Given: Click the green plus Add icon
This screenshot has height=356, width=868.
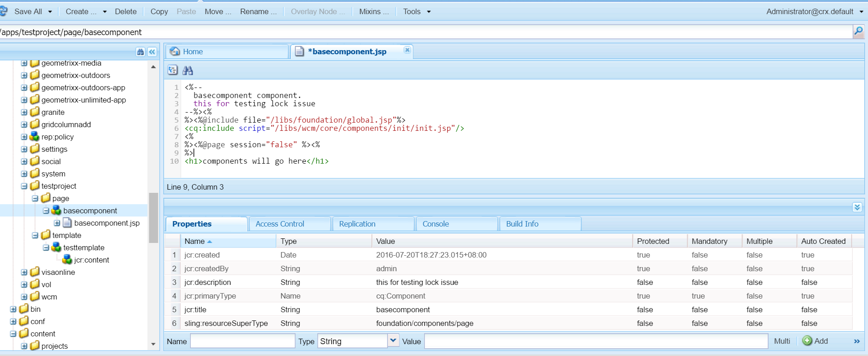Looking at the screenshot, I should [x=807, y=341].
